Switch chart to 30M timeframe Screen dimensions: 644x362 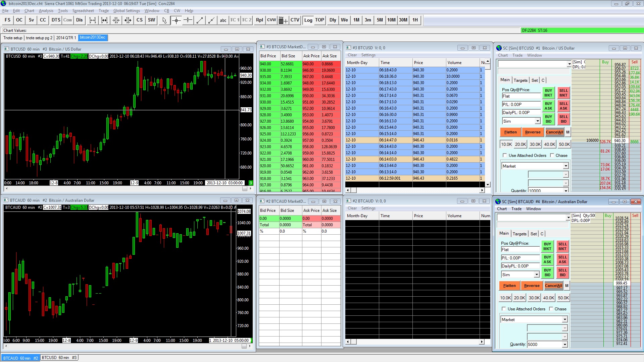tap(403, 20)
